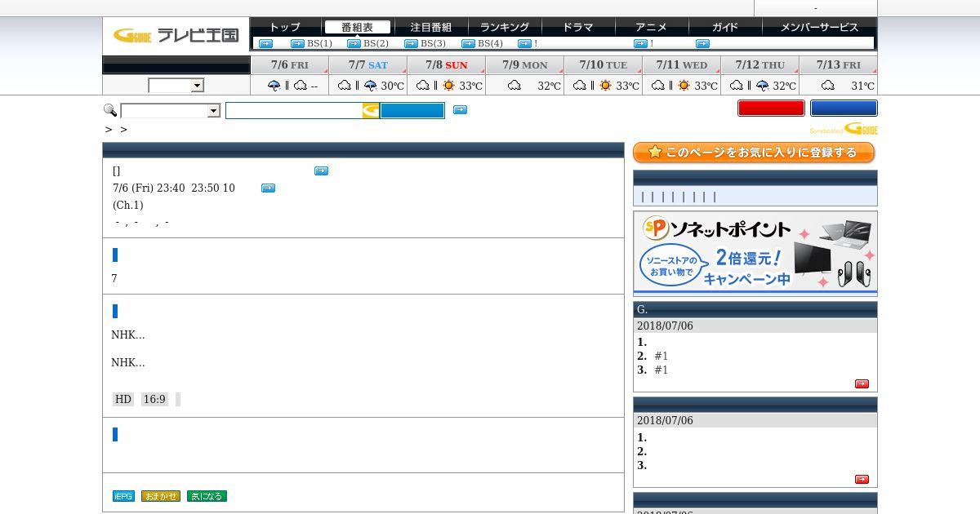Open the テレビ王国 G-Guide logo
The image size is (980, 514).
pos(176,35)
